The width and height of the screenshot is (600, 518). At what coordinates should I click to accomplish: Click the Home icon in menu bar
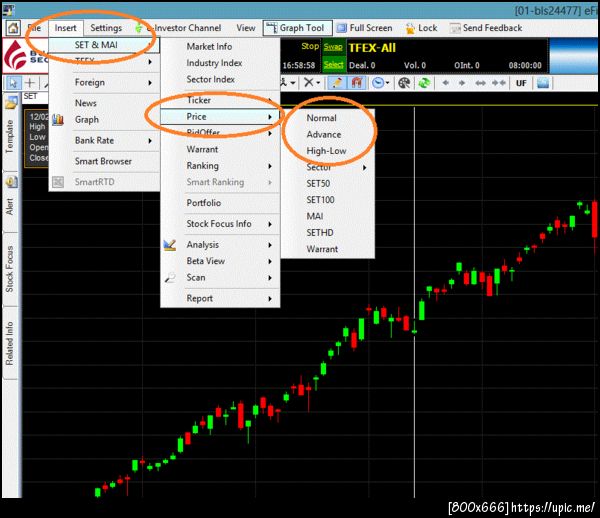point(13,28)
